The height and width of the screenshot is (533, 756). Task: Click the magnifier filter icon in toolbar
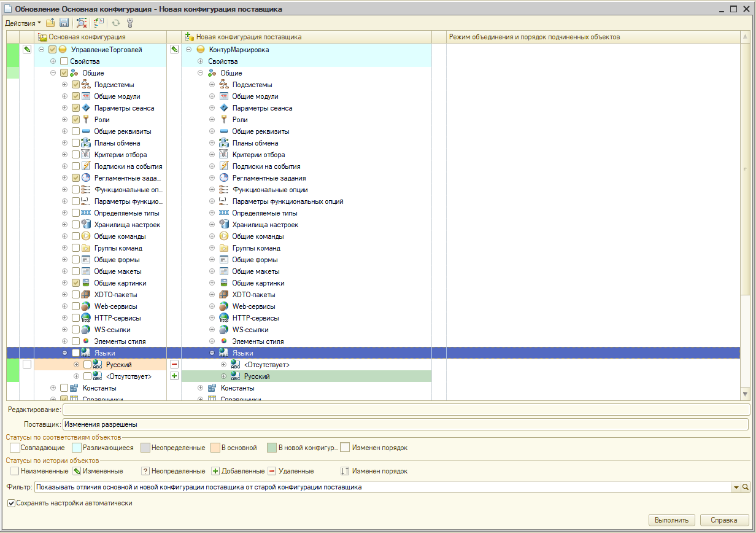tap(82, 23)
